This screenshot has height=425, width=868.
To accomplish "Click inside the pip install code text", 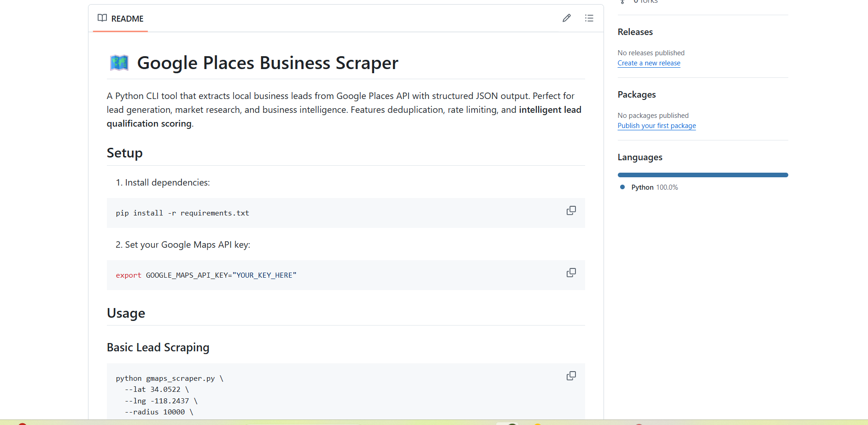I will pos(182,213).
